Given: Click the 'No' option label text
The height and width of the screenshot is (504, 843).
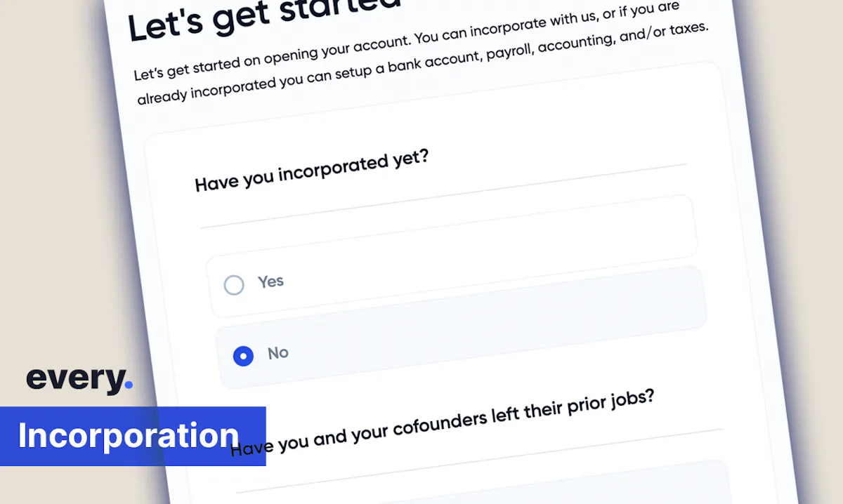Looking at the screenshot, I should point(278,353).
